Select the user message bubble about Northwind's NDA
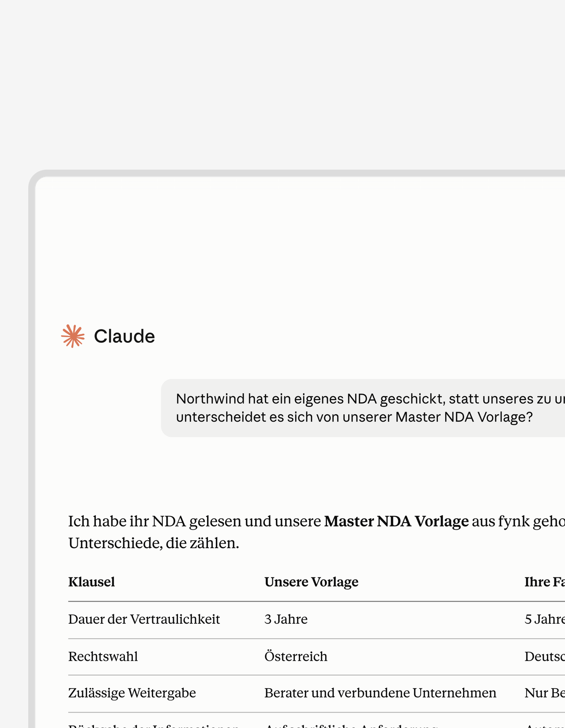This screenshot has height=728, width=565. pyautogui.click(x=363, y=408)
